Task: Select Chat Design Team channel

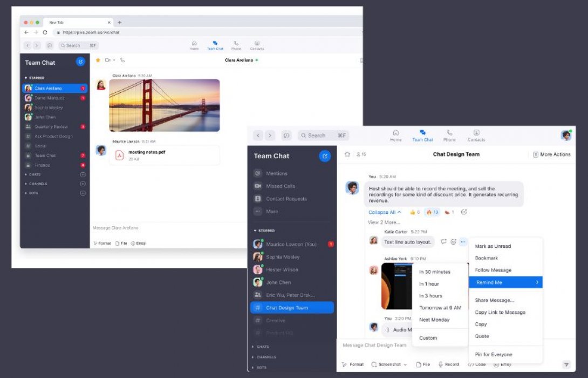Action: tap(292, 307)
